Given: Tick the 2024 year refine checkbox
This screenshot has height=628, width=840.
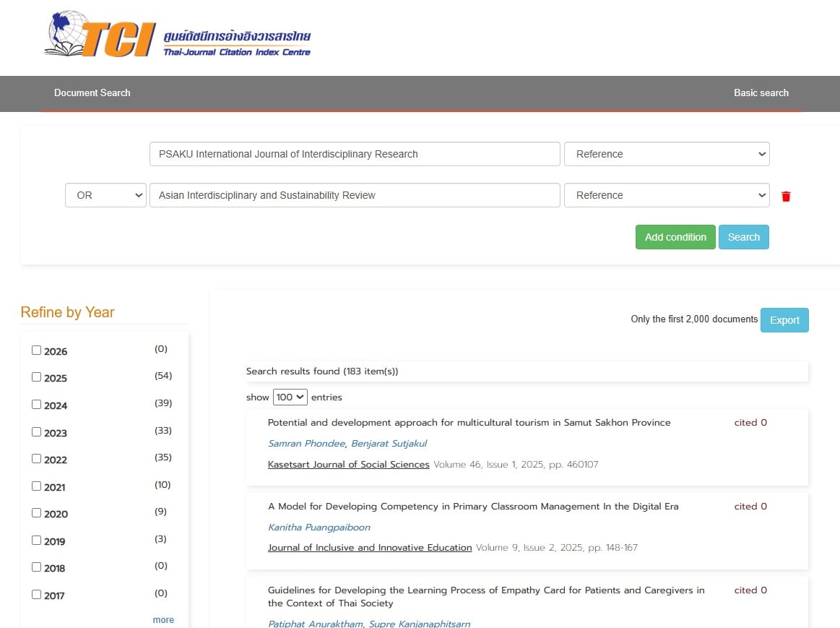Looking at the screenshot, I should pyautogui.click(x=37, y=405).
